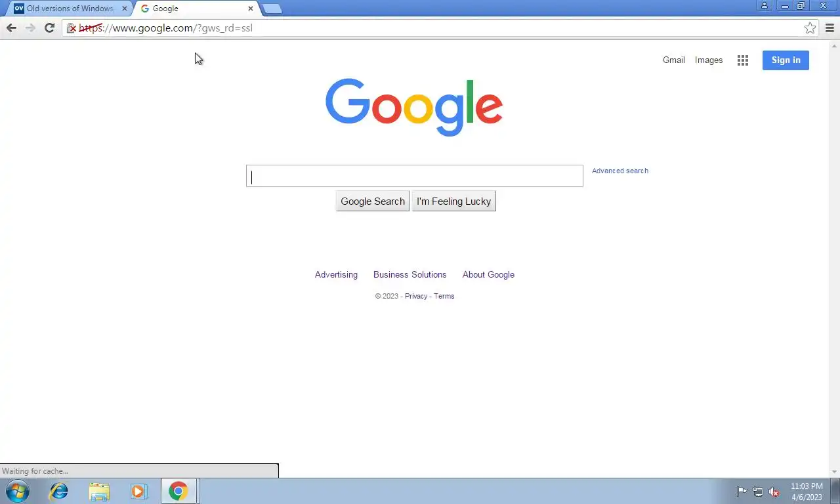The image size is (840, 504).
Task: Open the Windows Start menu
Action: 18,491
